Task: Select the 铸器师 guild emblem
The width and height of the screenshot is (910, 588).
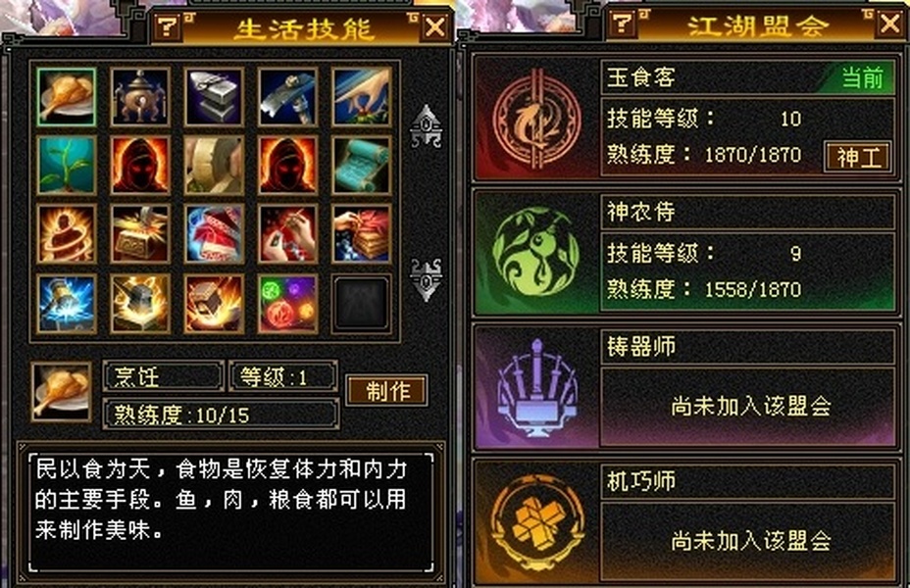Action: [535, 389]
